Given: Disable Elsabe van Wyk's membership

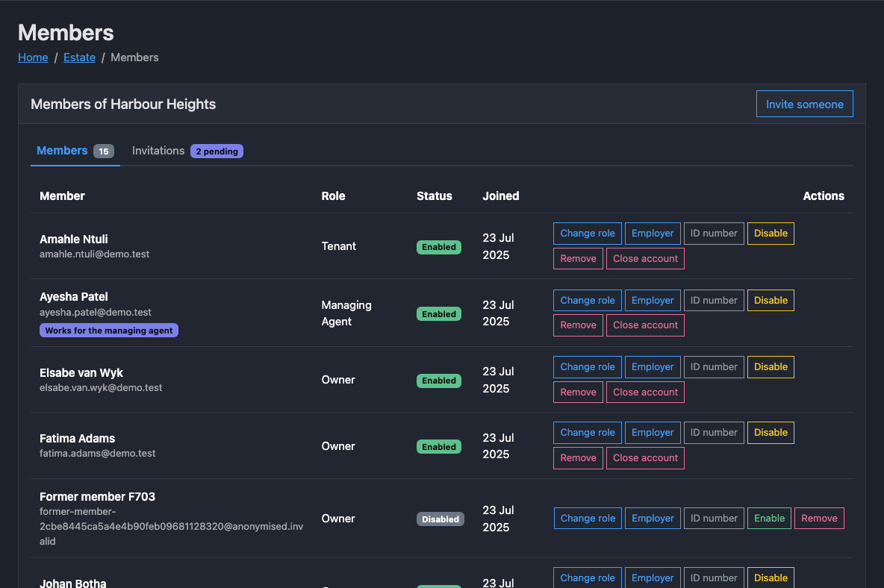Looking at the screenshot, I should [771, 367].
